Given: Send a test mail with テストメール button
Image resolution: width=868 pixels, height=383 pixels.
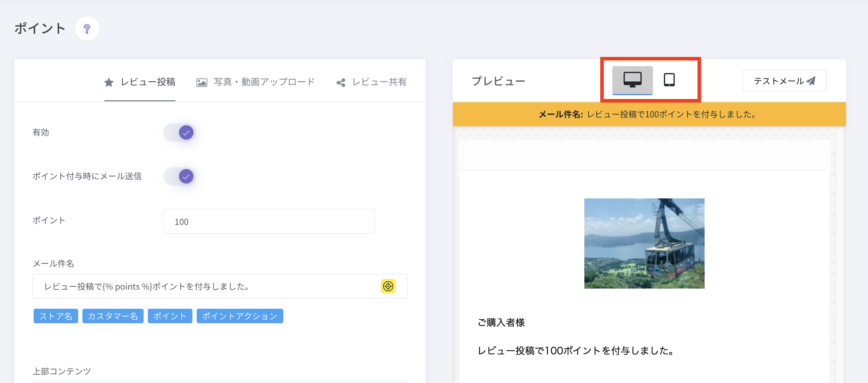Looking at the screenshot, I should pos(784,81).
